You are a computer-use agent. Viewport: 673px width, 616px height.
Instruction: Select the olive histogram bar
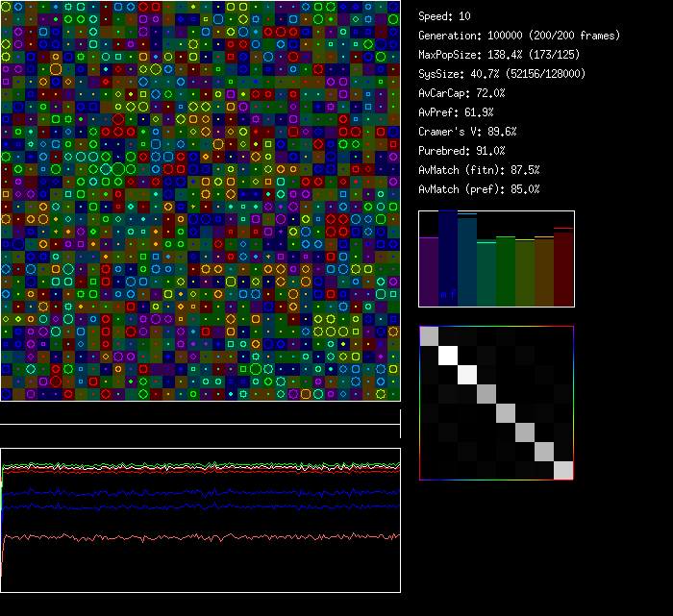tap(525, 274)
